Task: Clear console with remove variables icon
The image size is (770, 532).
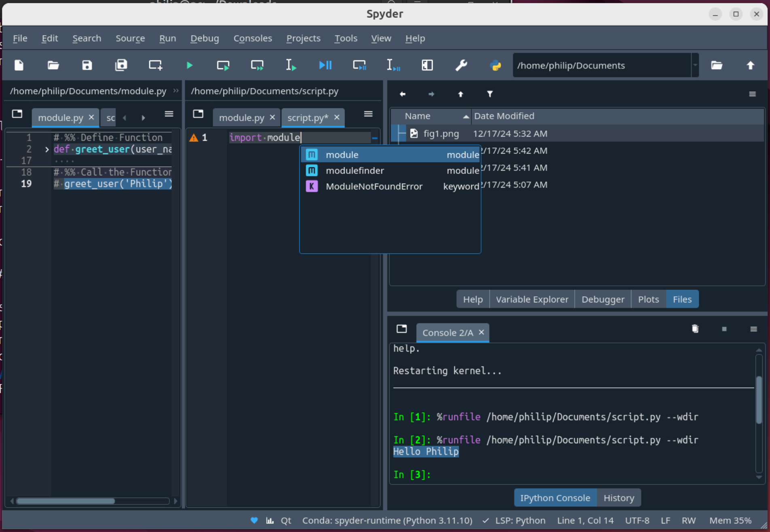Action: 695,329
